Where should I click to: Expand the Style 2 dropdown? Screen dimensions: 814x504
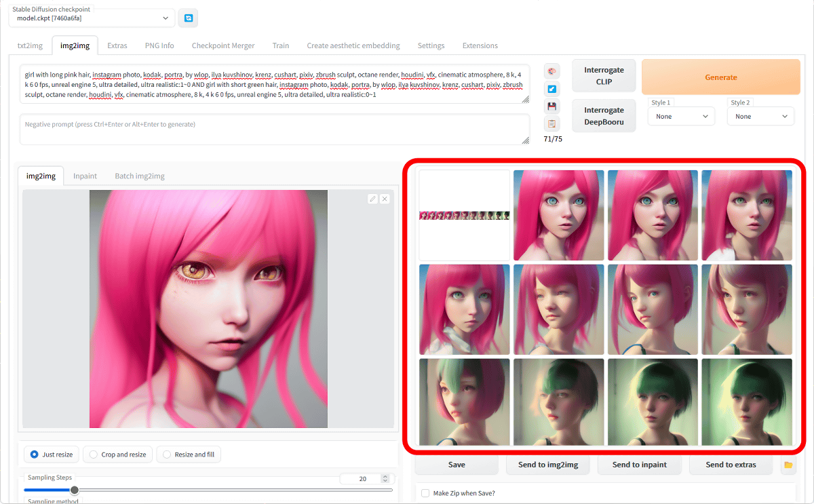(x=760, y=117)
